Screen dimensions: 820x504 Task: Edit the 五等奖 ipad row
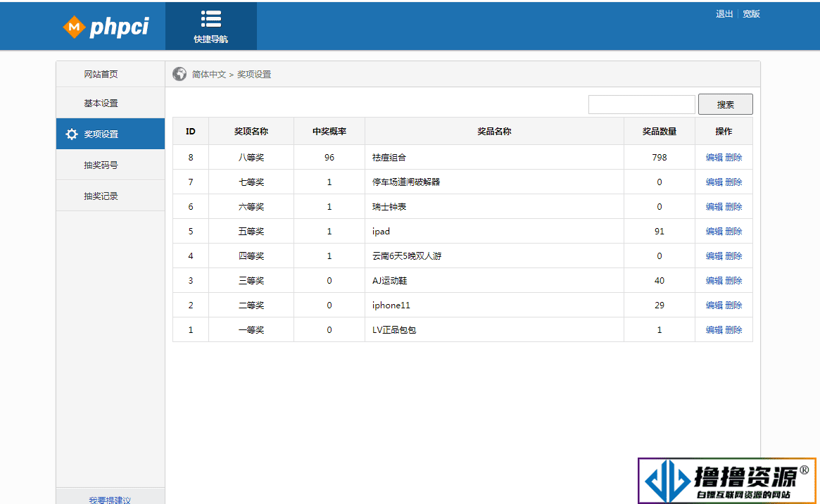point(714,231)
